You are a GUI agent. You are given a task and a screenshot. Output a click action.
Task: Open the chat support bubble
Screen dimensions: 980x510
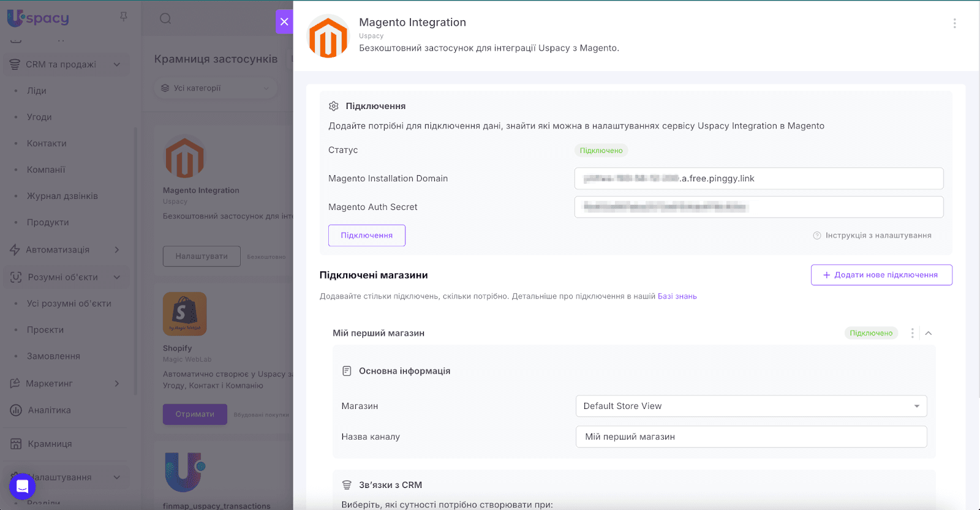[x=23, y=487]
